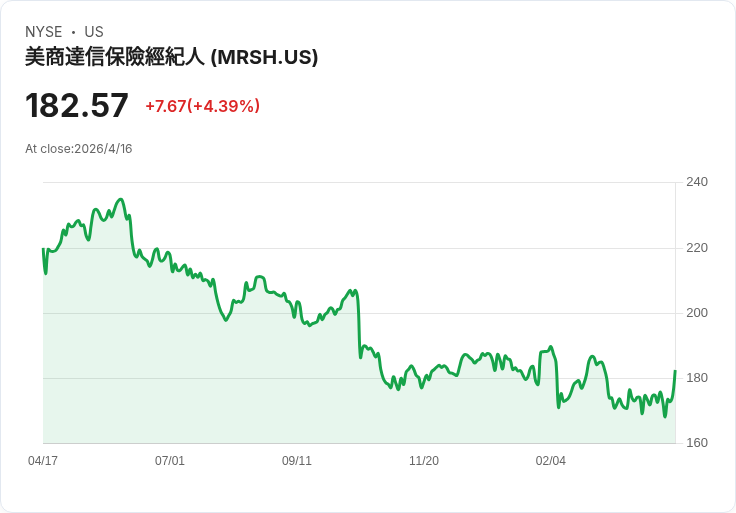Click the 09/11 date axis label
736x513 pixels.
coord(297,460)
